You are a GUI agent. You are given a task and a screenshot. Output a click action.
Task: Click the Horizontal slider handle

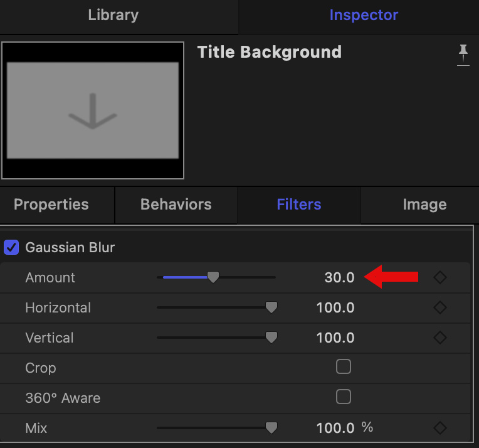271,307
